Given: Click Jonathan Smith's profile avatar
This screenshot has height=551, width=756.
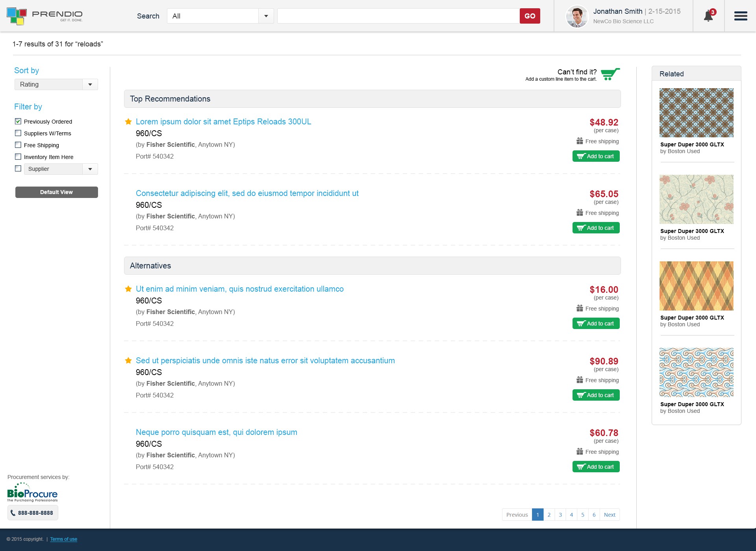Looking at the screenshot, I should click(577, 17).
